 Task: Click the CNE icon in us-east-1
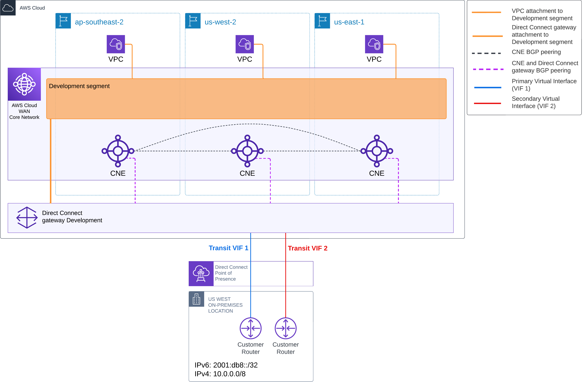tap(377, 151)
